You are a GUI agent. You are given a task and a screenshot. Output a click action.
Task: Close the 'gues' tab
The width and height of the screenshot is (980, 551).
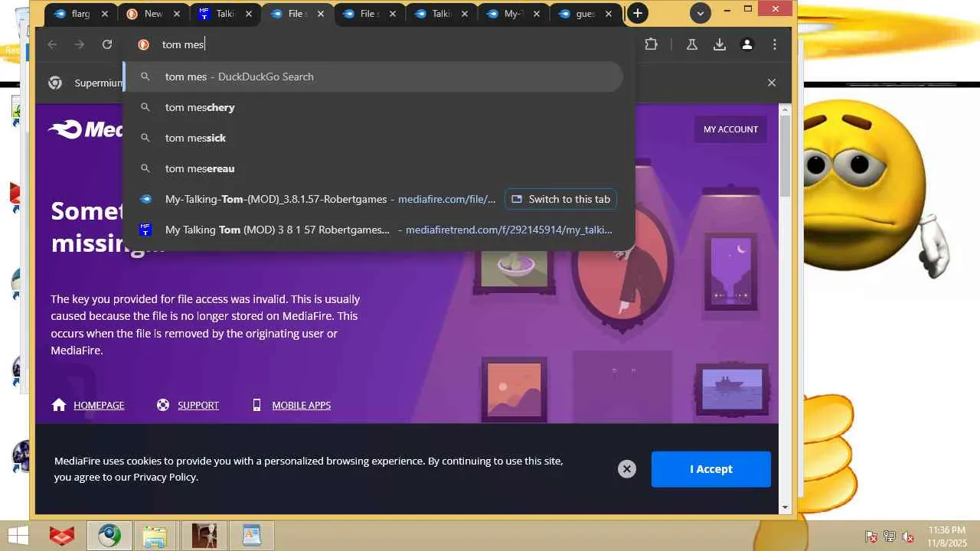pyautogui.click(x=609, y=14)
